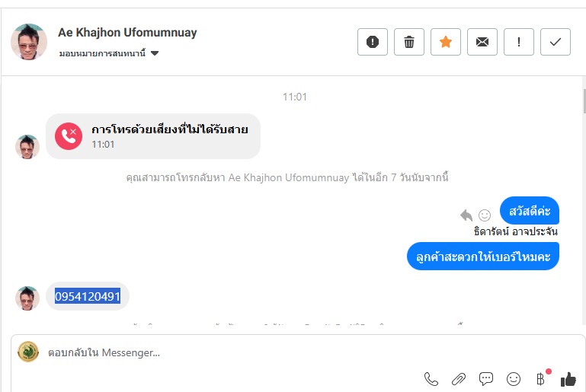Click the highlighted phone number 0954120491
586x392 pixels.
(88, 296)
